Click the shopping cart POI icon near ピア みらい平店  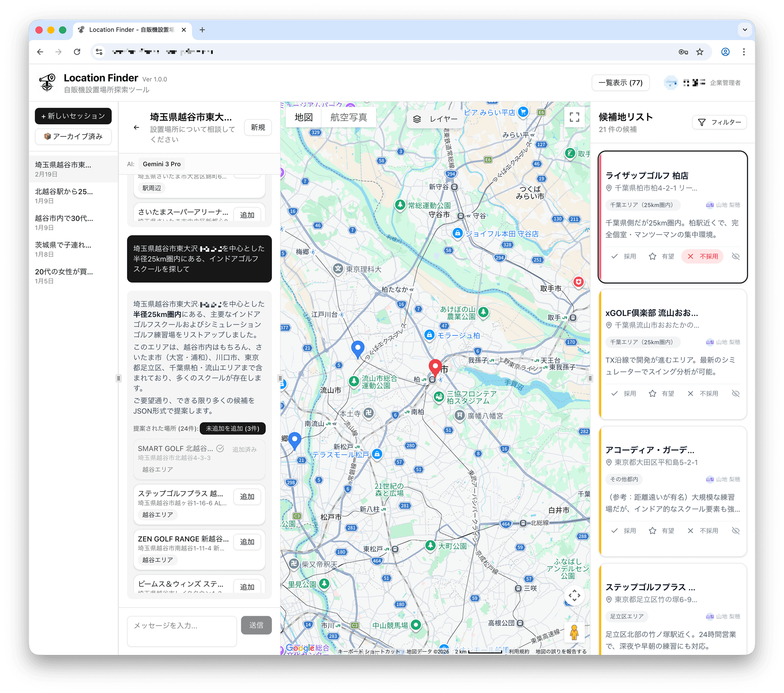[x=523, y=112]
